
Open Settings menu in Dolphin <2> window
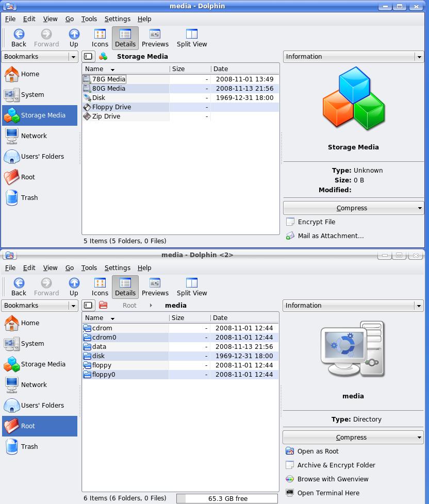coord(117,268)
